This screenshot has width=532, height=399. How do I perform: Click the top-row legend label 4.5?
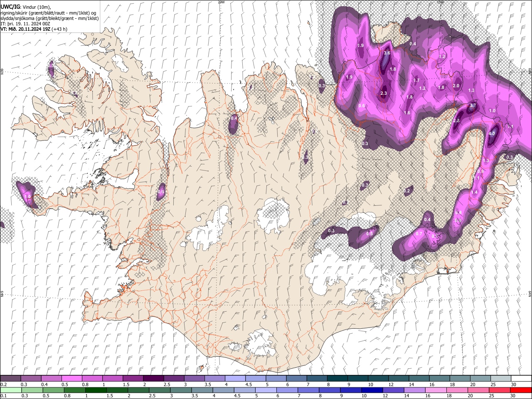pos(249,384)
